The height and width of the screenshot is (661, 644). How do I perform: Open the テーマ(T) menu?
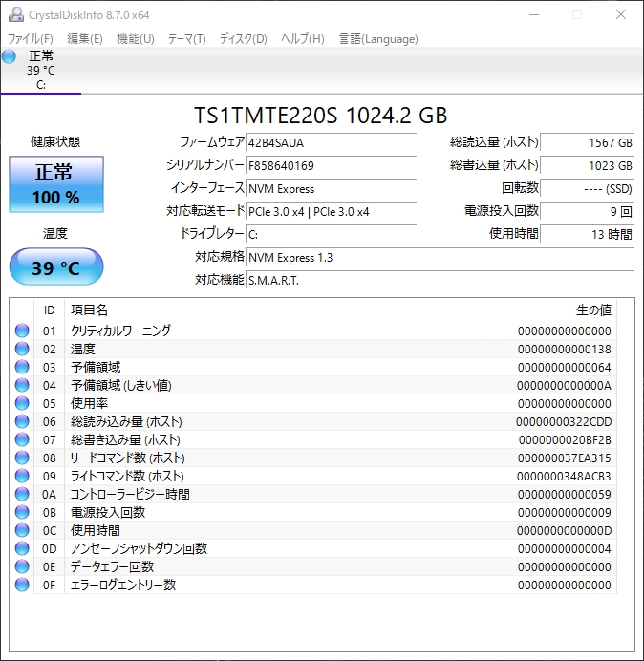click(x=187, y=39)
